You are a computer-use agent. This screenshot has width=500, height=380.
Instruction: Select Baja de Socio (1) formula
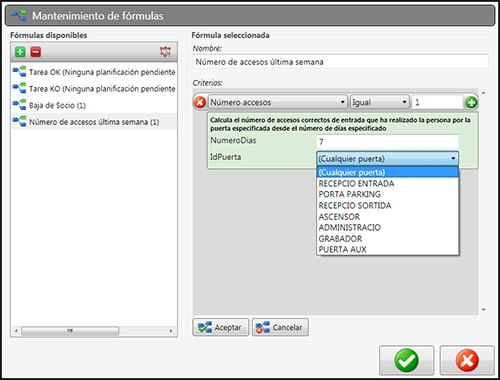coord(94,105)
